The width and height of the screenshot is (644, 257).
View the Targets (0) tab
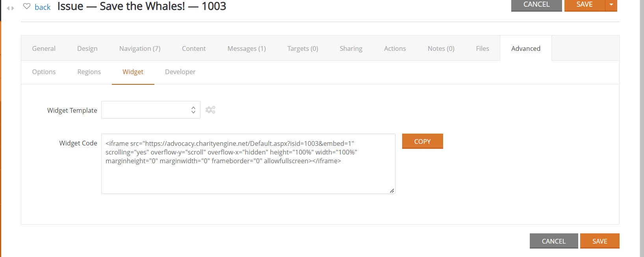coord(303,48)
